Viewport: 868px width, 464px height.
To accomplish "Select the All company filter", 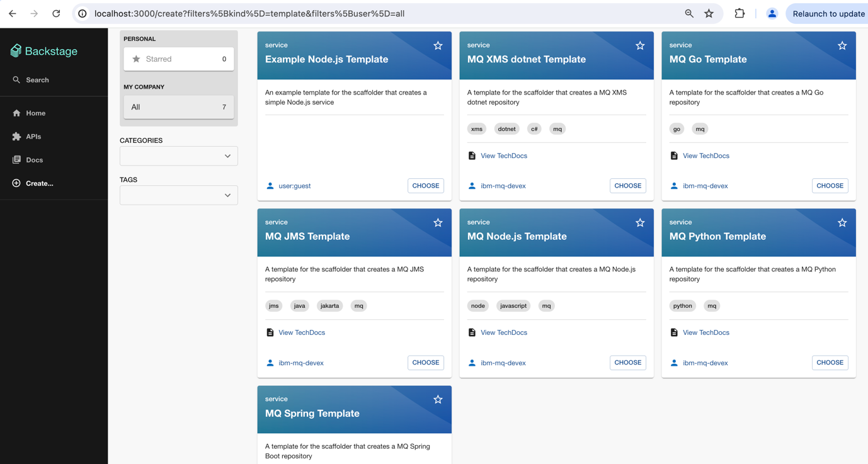I will click(179, 107).
